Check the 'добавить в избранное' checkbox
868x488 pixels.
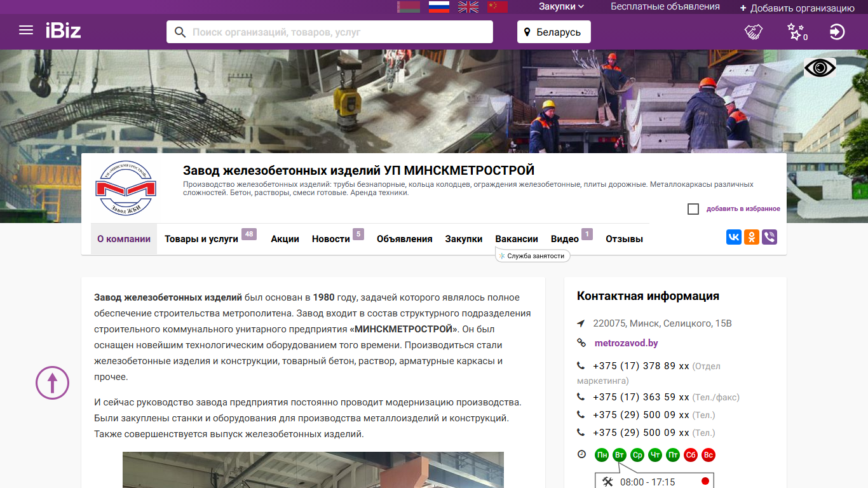point(693,209)
